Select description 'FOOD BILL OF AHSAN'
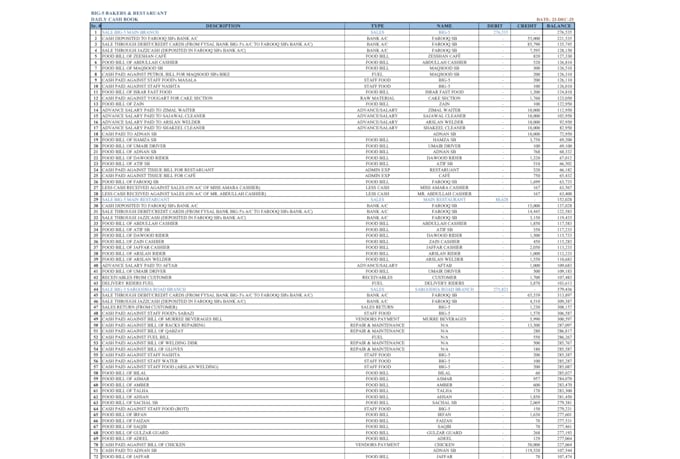 125,397
